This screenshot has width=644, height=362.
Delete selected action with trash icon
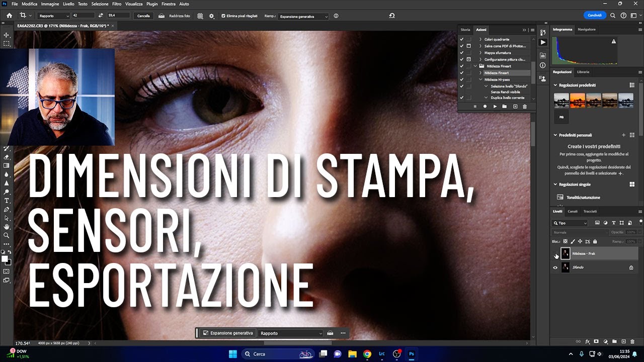tap(525, 107)
